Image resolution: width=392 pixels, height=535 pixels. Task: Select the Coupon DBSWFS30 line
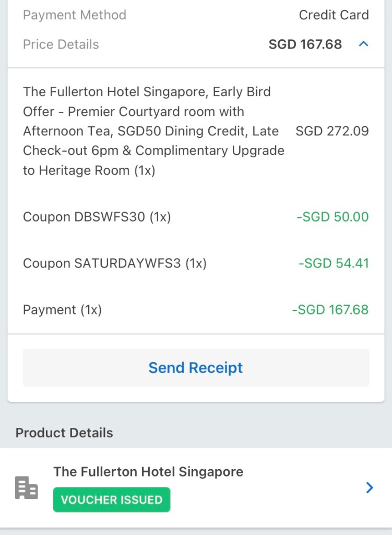coord(97,217)
